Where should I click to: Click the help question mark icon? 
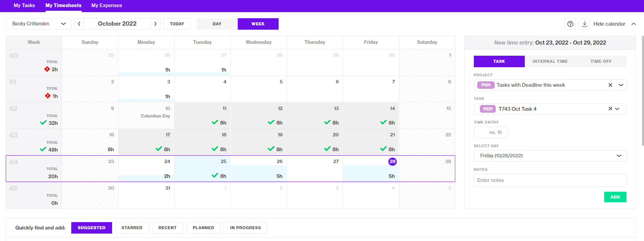point(570,24)
